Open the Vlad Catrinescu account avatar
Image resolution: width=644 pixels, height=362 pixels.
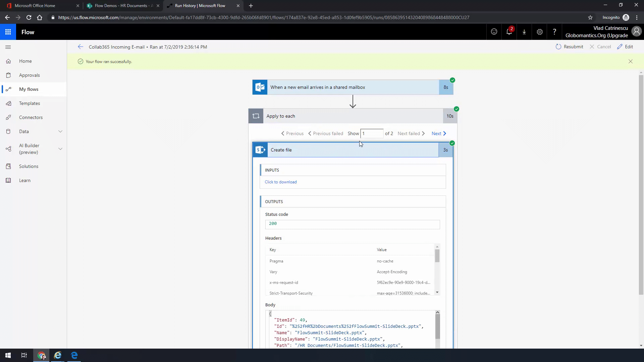[x=636, y=32]
